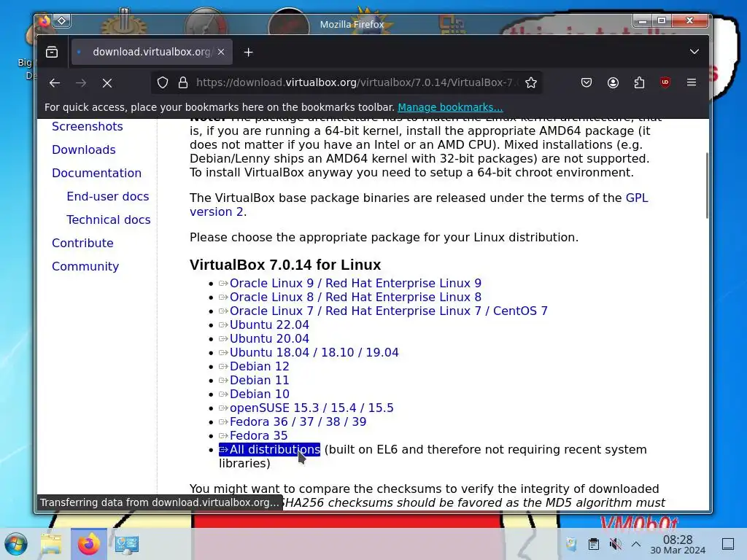Download openSUSE 15.3 / 15.4 / 15.5 package
747x560 pixels.
pyautogui.click(x=311, y=408)
